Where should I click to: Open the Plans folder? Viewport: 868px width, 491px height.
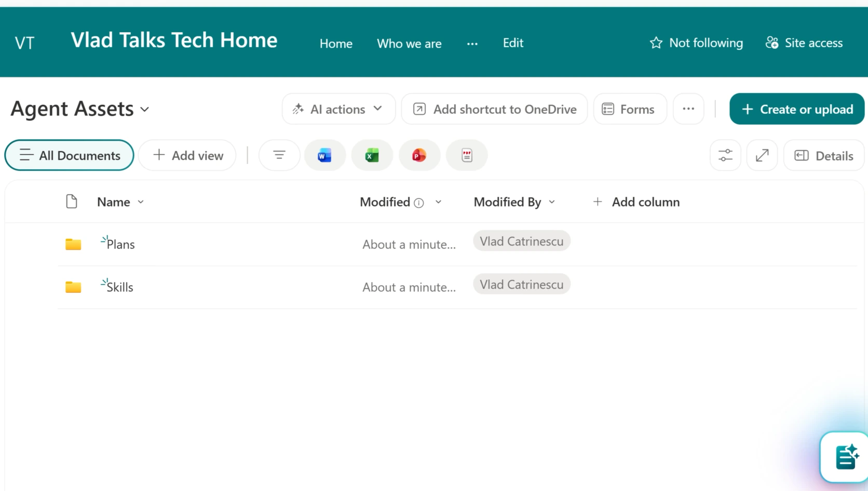(x=120, y=244)
